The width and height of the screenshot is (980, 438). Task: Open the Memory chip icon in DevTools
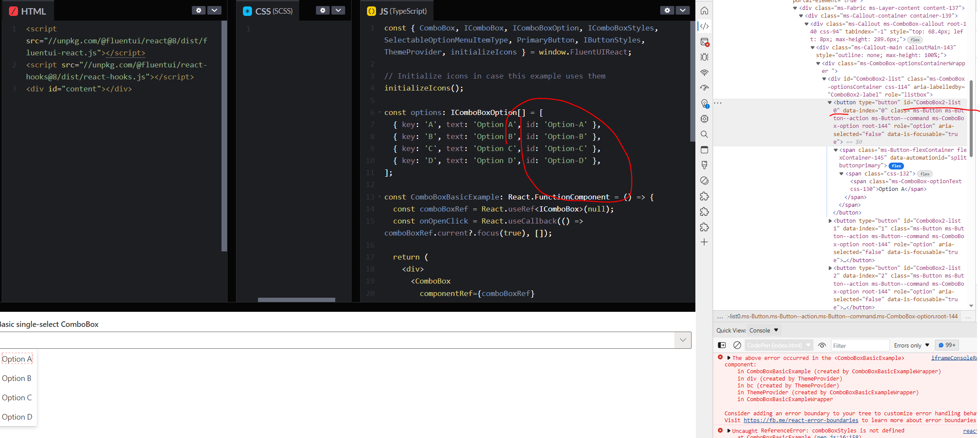coord(704,119)
